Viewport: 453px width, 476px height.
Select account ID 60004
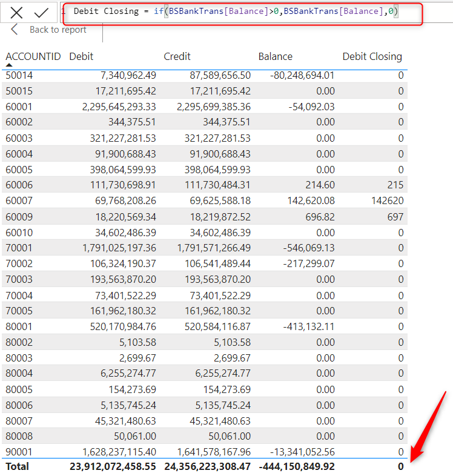coord(19,154)
